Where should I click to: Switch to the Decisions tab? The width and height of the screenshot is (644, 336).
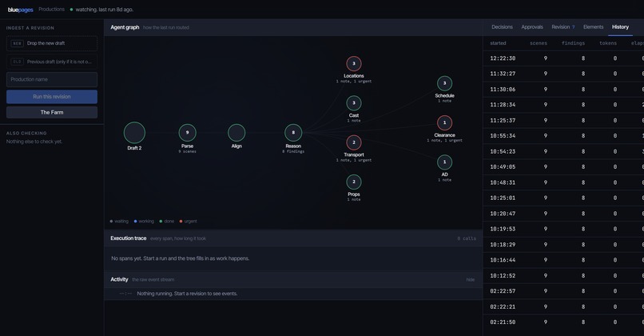pyautogui.click(x=502, y=26)
